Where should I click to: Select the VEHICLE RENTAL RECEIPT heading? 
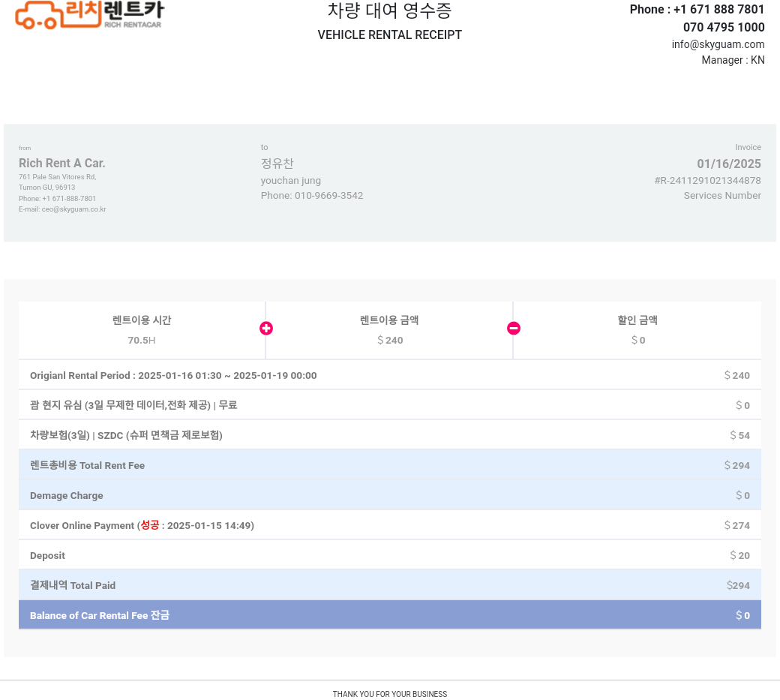tap(389, 35)
